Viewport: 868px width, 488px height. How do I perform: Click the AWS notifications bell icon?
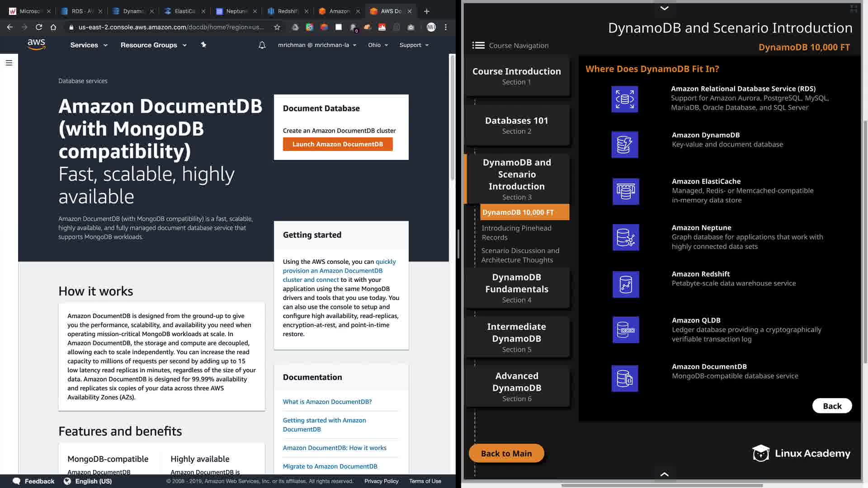click(x=262, y=45)
